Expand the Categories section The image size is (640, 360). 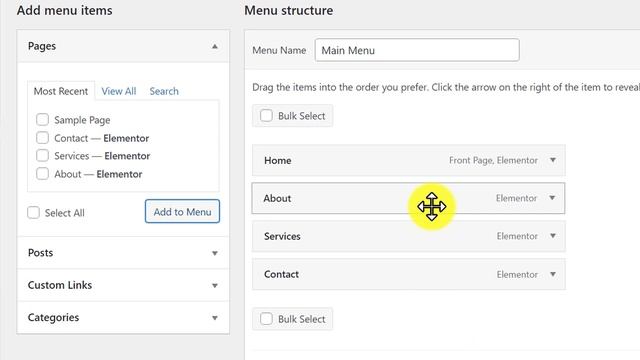pyautogui.click(x=123, y=317)
